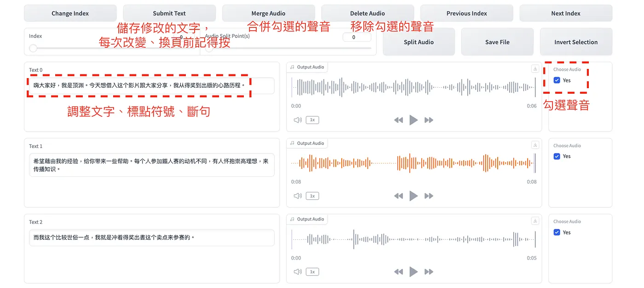Change 1x playback speed for Text 1 audio
This screenshot has width=644, height=288.
point(312,196)
